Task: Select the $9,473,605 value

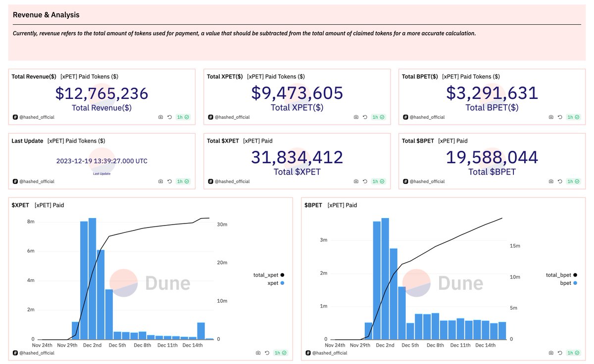Action: click(x=297, y=93)
